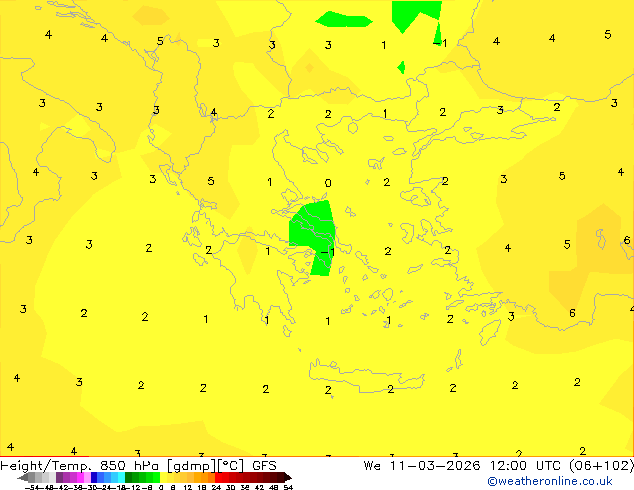Click the We 11-03-2026 12:00 UTC date label
634x490 pixels.
(462, 466)
